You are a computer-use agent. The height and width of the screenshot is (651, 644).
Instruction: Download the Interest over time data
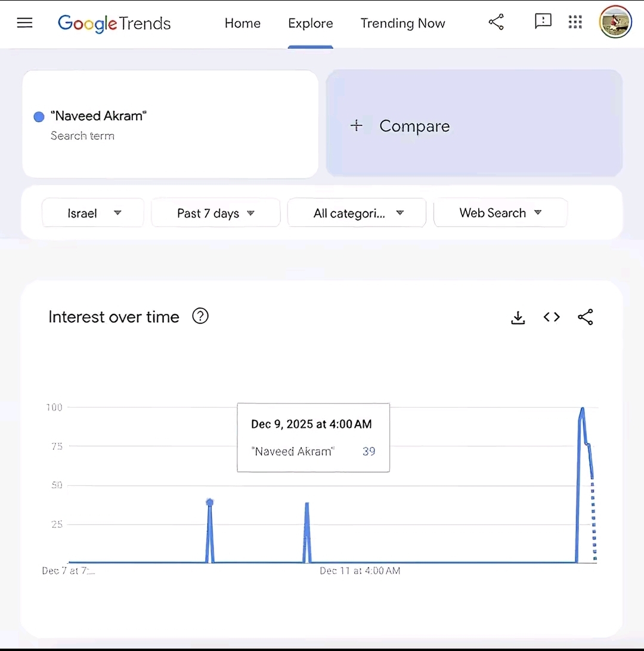tap(518, 317)
